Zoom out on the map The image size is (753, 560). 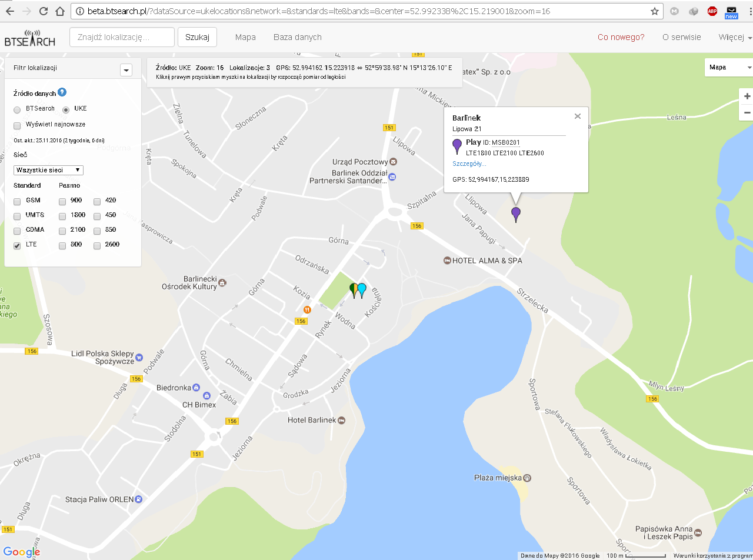point(747,112)
